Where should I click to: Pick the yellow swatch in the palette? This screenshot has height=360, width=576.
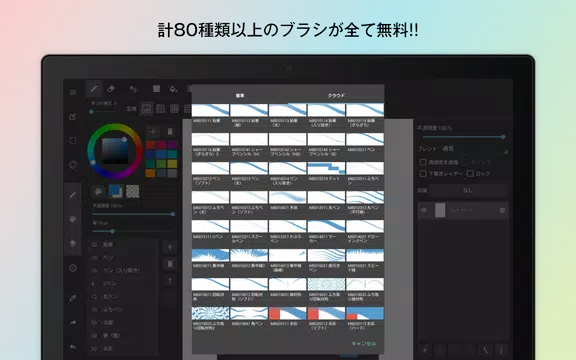(x=172, y=163)
